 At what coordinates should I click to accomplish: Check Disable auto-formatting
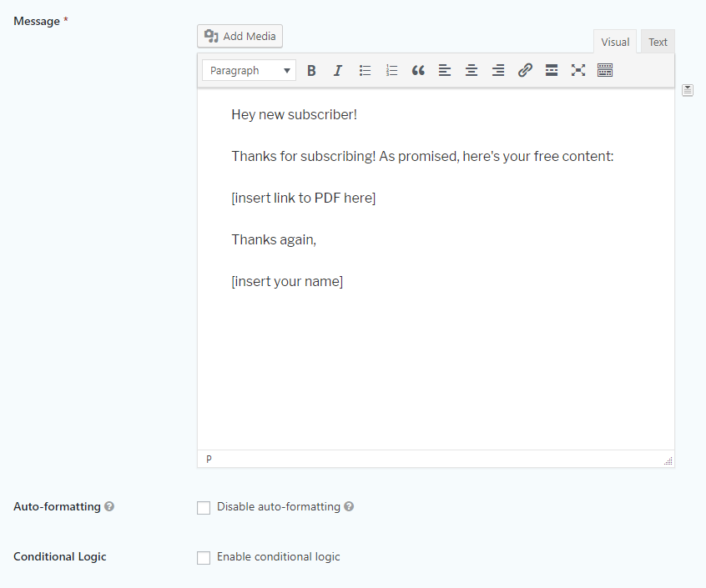pos(204,507)
